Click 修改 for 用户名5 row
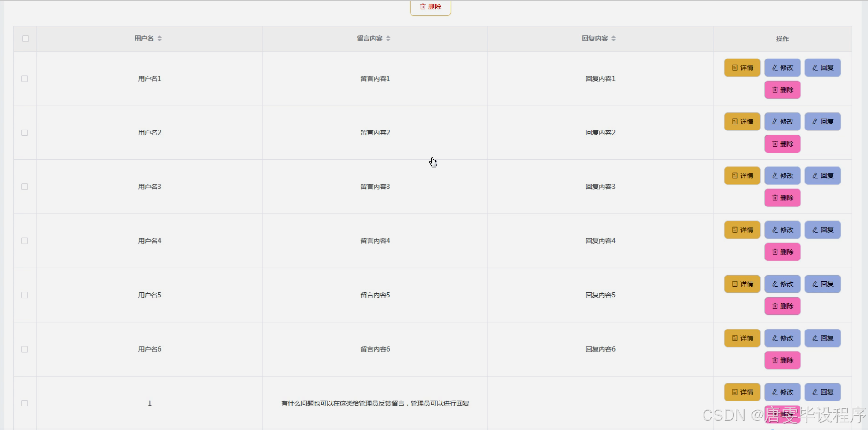868x430 pixels. [x=782, y=284]
